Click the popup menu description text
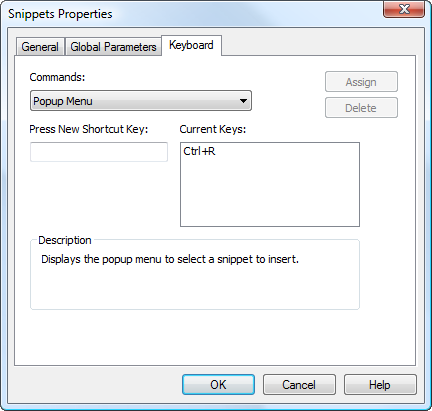Image resolution: width=432 pixels, height=411 pixels. (170, 259)
